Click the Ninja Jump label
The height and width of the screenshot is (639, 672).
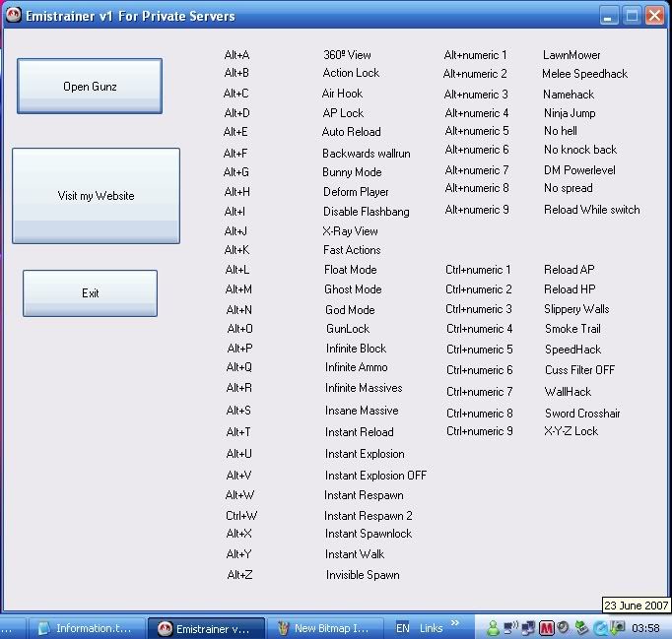[570, 113]
